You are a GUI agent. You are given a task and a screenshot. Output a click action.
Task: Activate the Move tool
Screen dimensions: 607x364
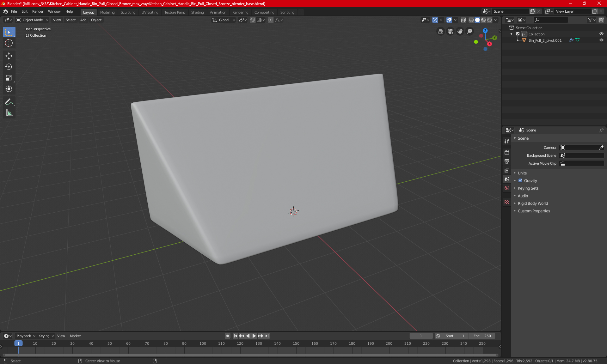[x=9, y=56]
